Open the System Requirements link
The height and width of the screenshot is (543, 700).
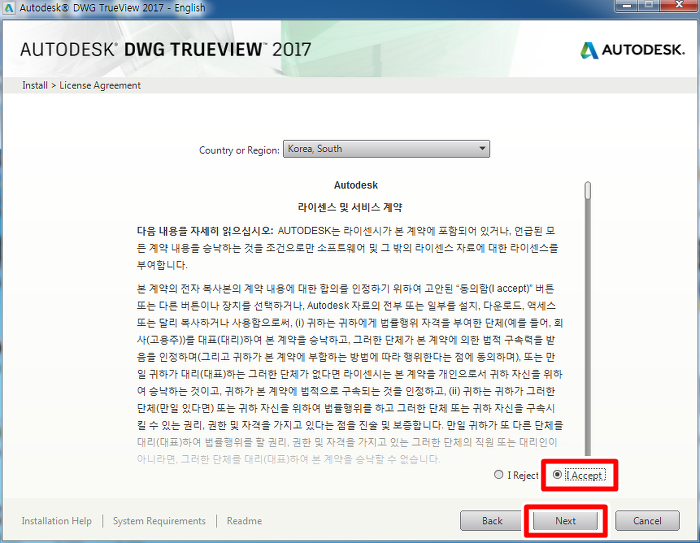[159, 521]
